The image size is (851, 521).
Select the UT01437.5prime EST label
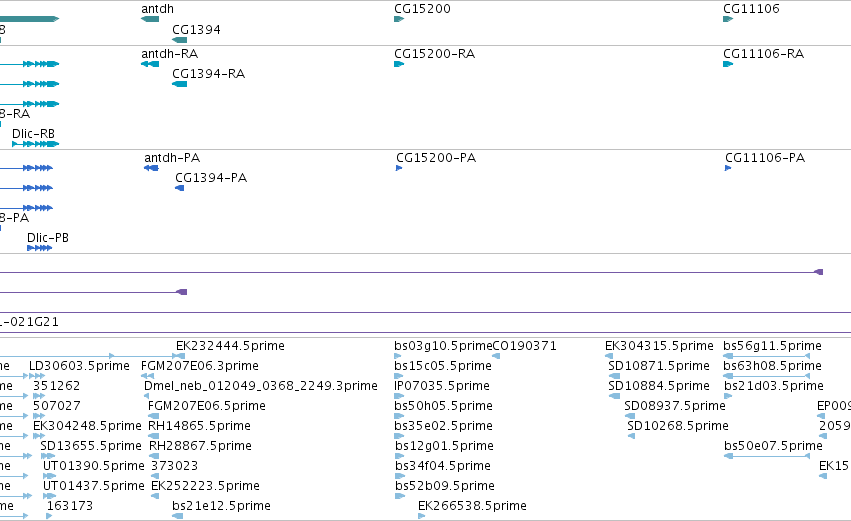click(x=94, y=486)
